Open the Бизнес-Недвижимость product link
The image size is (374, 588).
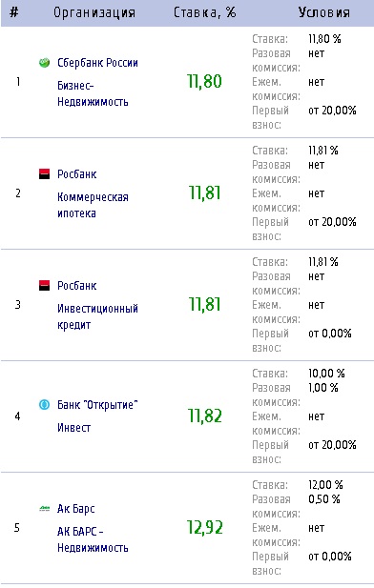pyautogui.click(x=93, y=93)
